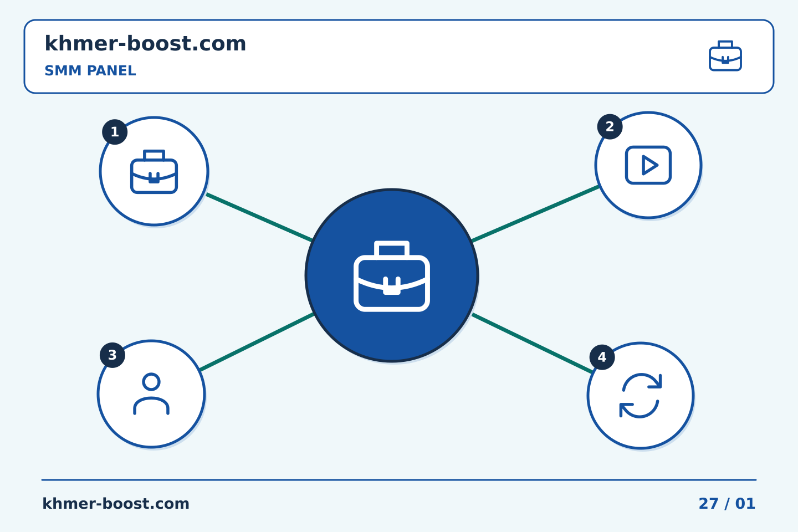This screenshot has height=532, width=798.
Task: Click the number 3 badge
Action: coord(112,355)
